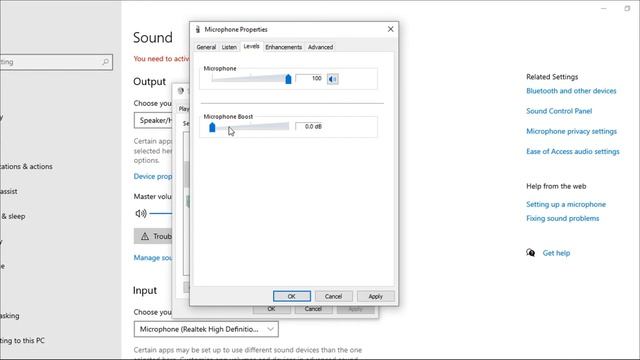Open Fixing sound problems help link

tap(562, 218)
